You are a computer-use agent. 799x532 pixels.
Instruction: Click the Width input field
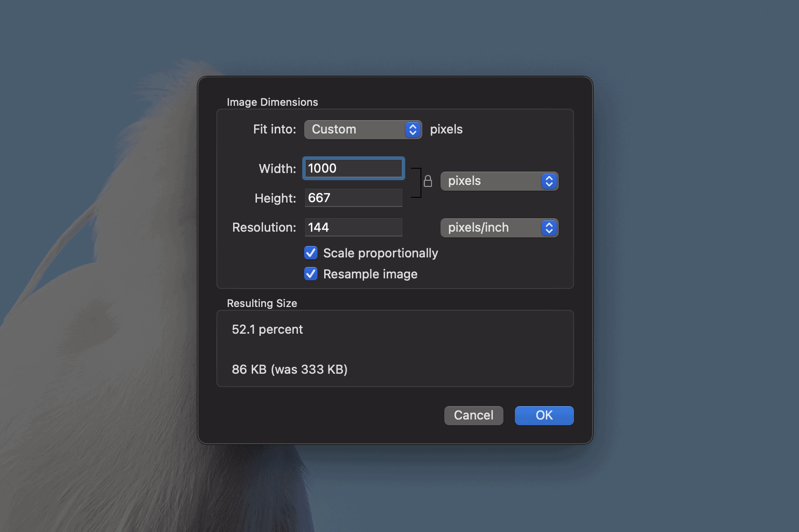click(x=354, y=168)
